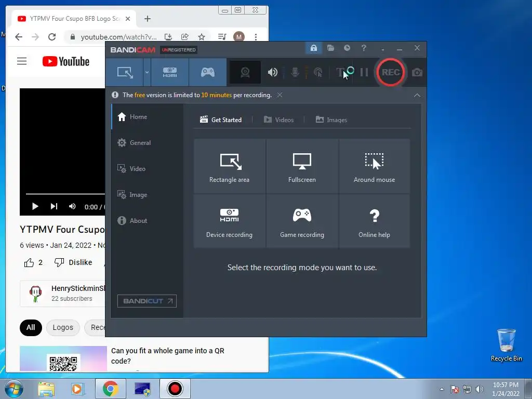532x399 pixels.
Task: Open 'Can you fit a whole game' video title
Action: (168, 355)
